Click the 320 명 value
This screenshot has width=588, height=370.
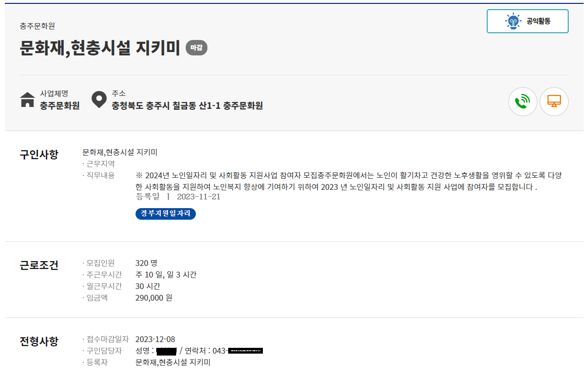click(147, 263)
